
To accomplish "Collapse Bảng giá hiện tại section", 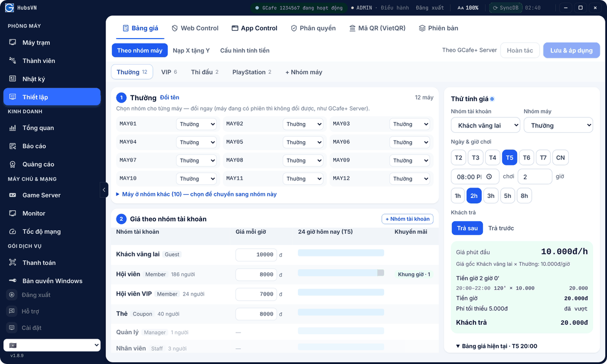I will point(496,346).
